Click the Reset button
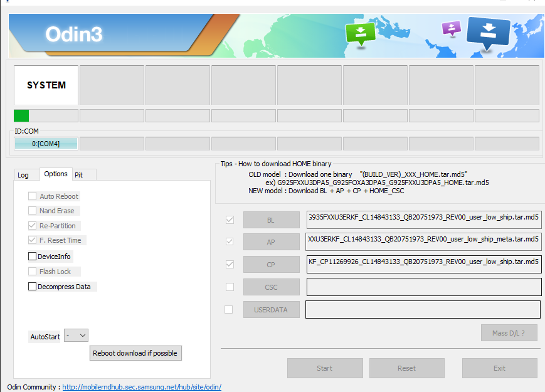The width and height of the screenshot is (545, 392). (406, 368)
